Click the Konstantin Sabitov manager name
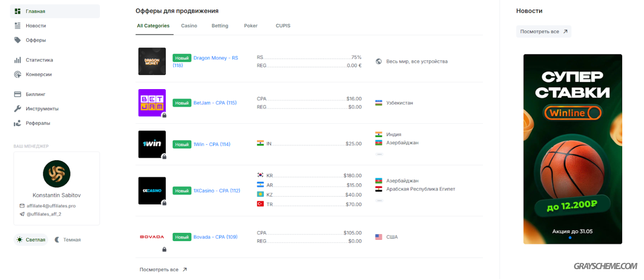Image resolution: width=644 pixels, height=280 pixels. tap(57, 195)
